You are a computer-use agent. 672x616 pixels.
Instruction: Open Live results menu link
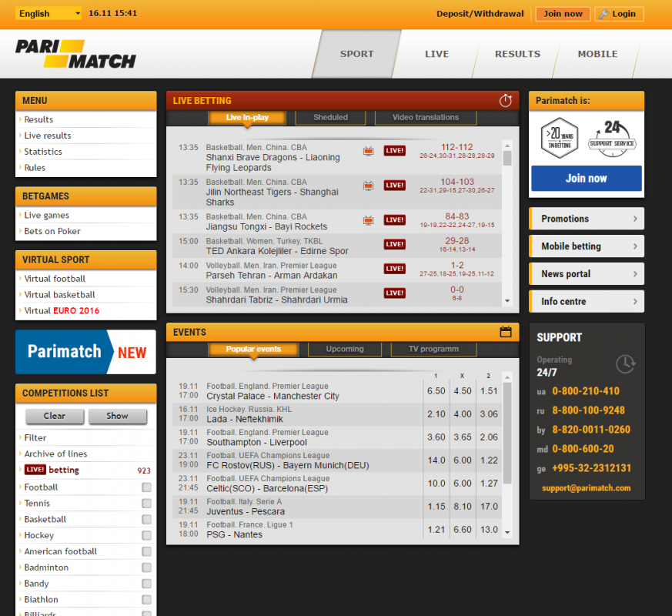click(x=48, y=136)
